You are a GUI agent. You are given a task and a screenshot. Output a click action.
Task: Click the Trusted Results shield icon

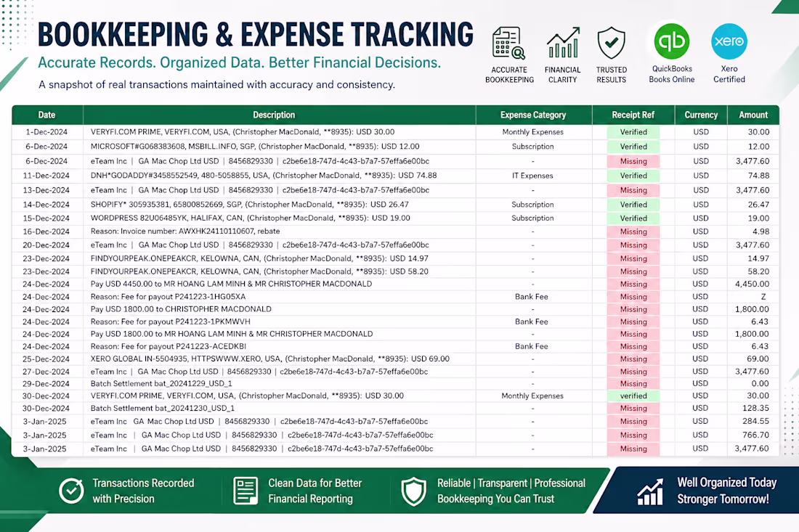pos(611,44)
